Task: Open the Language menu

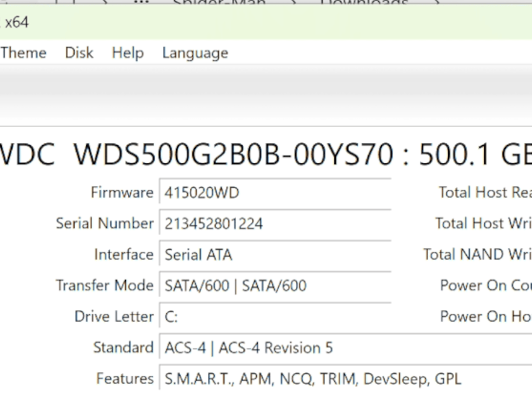Action: pos(195,53)
